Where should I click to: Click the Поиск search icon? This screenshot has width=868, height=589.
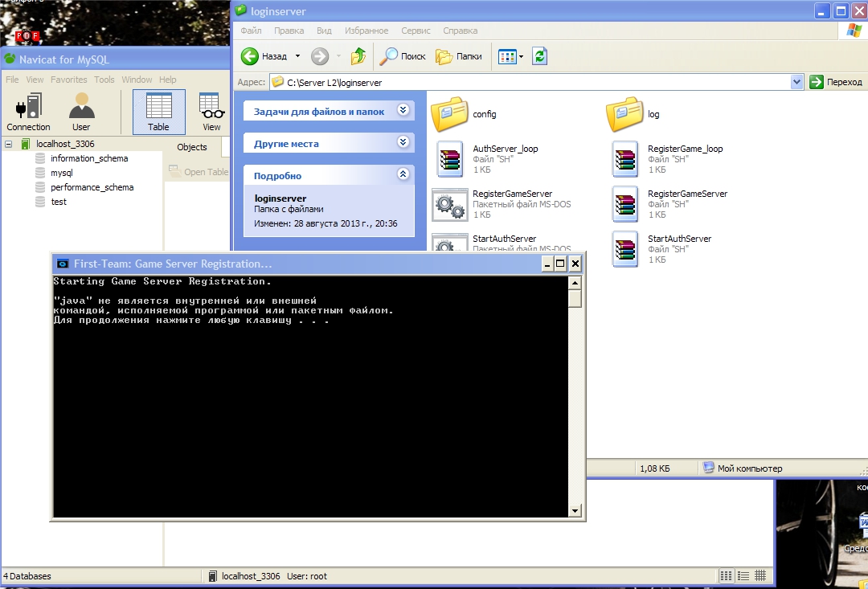click(403, 56)
